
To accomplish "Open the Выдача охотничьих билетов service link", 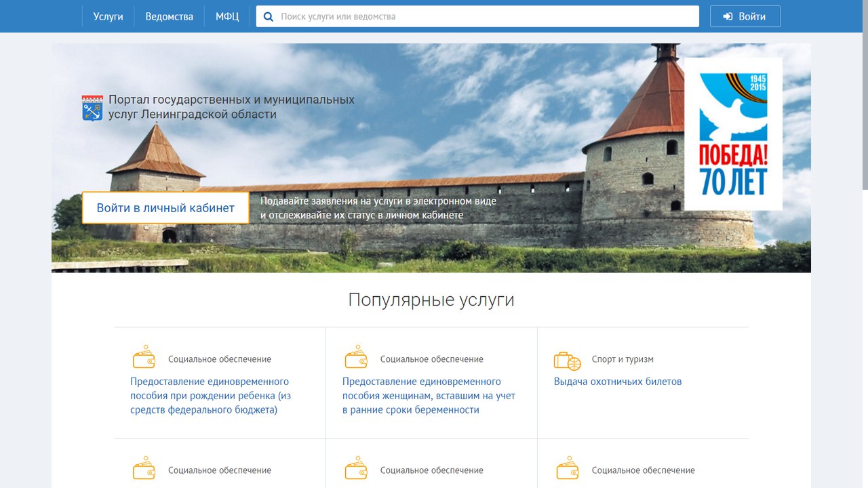I will 617,382.
